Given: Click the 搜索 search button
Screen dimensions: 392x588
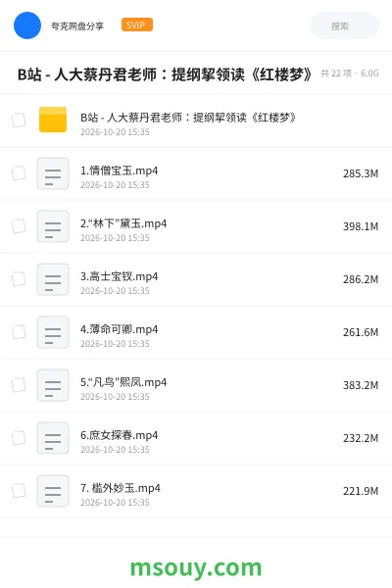Looking at the screenshot, I should pos(345,25).
